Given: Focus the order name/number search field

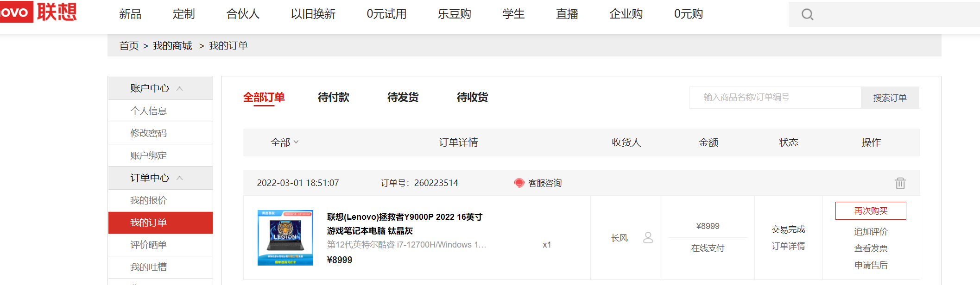Looking at the screenshot, I should (x=775, y=98).
